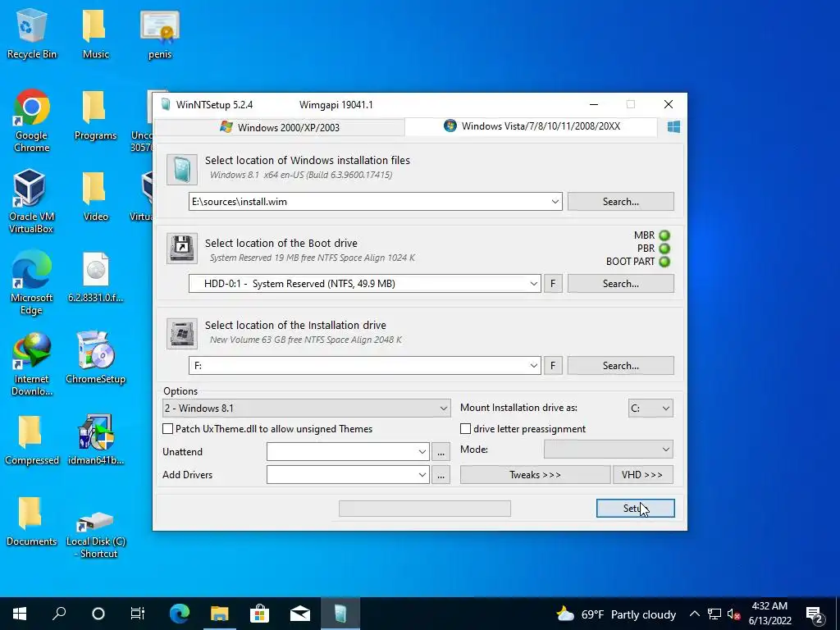The height and width of the screenshot is (630, 840).
Task: Select the Compressed folder on desktop
Action: [31, 440]
